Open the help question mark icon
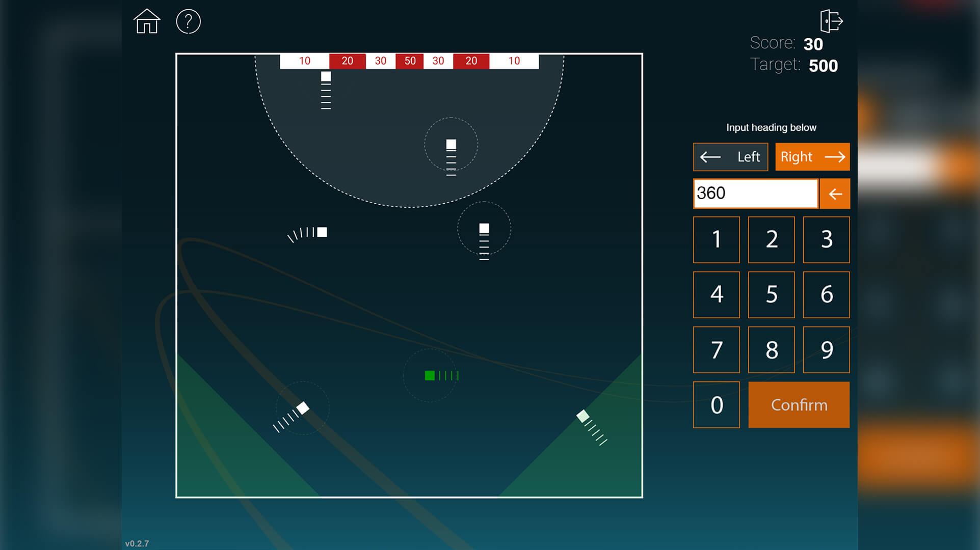 [x=188, y=21]
